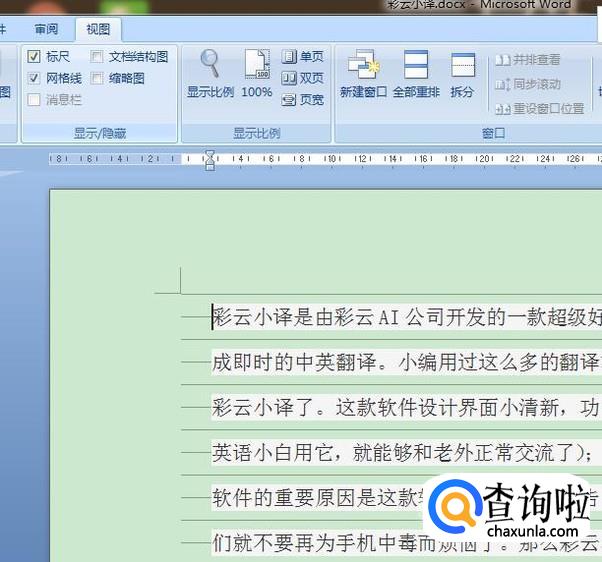Screen dimensions: 602x562
Task: Select the 视图 view tab
Action: click(98, 29)
